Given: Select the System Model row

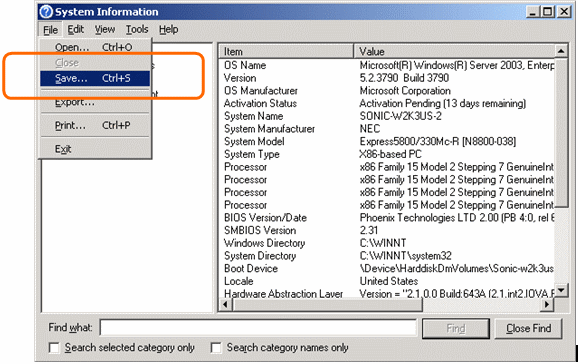Looking at the screenshot, I should click(x=387, y=142).
